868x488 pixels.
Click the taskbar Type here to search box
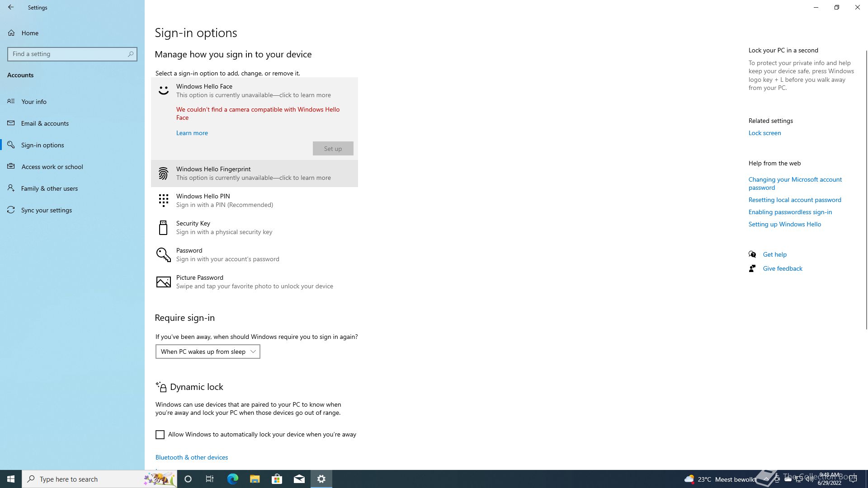coord(99,479)
